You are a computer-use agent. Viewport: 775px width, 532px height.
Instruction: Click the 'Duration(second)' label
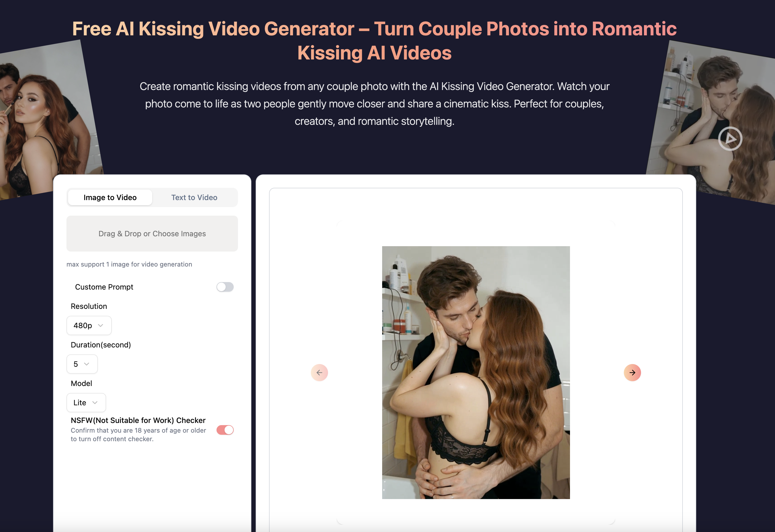point(101,345)
